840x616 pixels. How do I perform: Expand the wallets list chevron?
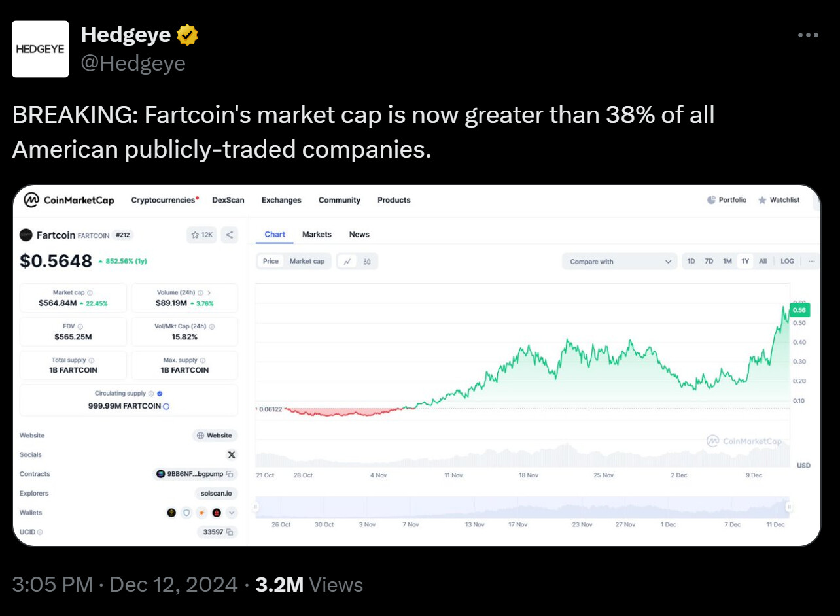[232, 513]
